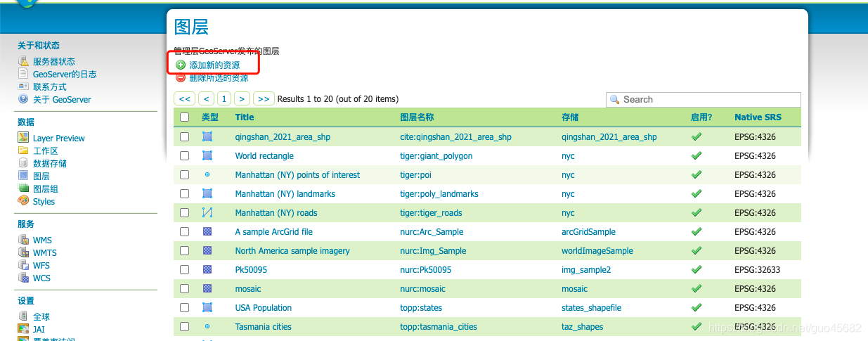Click the search magnifier icon

click(615, 100)
